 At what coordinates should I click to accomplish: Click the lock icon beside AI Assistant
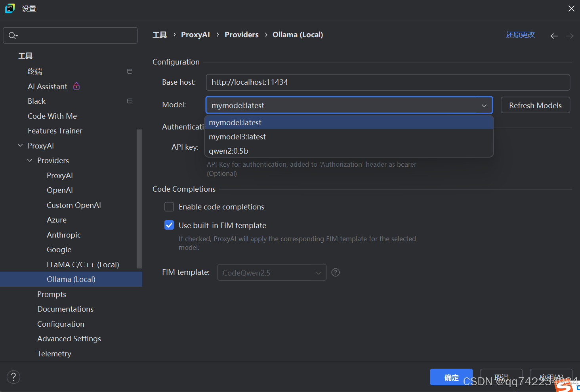pos(76,86)
